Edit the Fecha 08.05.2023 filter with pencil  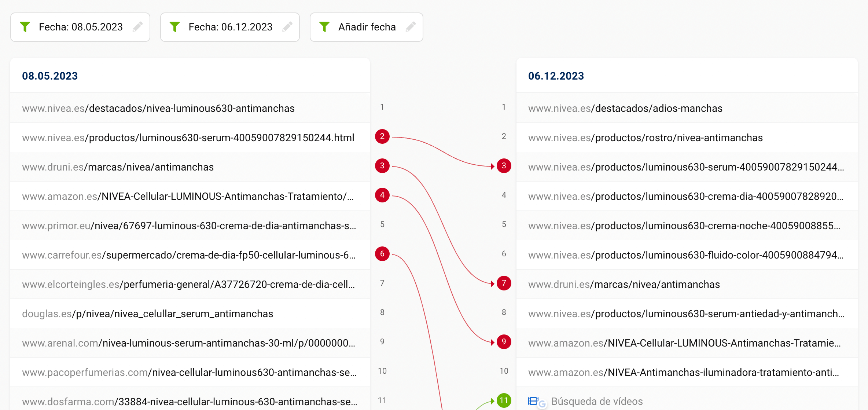[138, 27]
